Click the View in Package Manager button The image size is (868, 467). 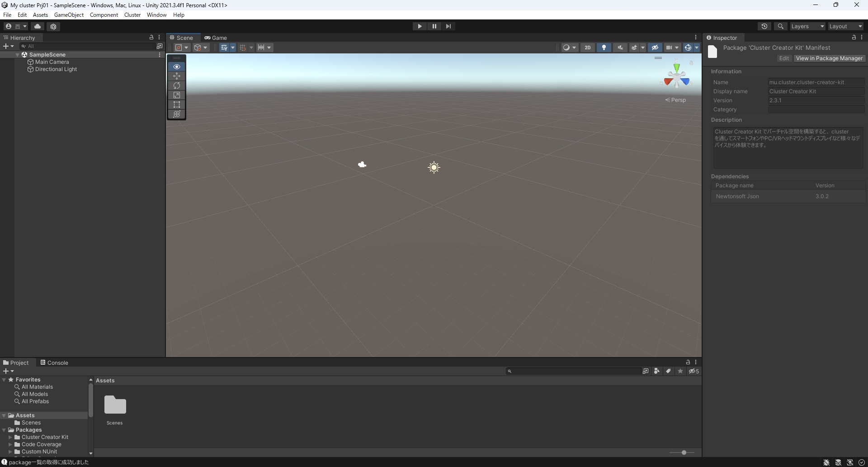pyautogui.click(x=829, y=58)
